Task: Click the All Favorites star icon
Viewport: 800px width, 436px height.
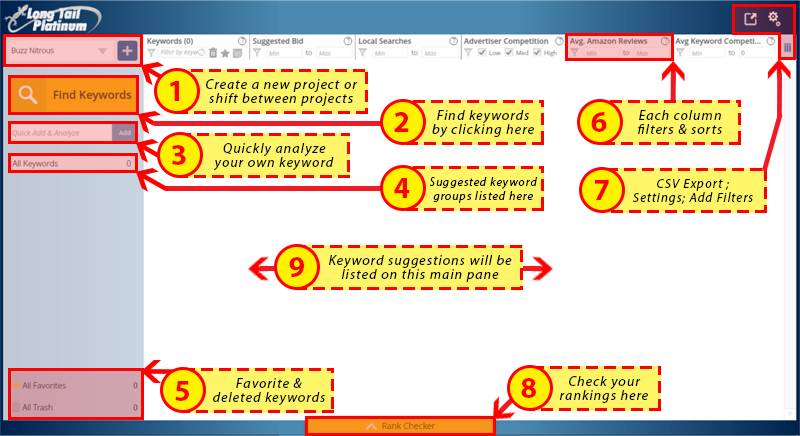Action: pyautogui.click(x=16, y=386)
